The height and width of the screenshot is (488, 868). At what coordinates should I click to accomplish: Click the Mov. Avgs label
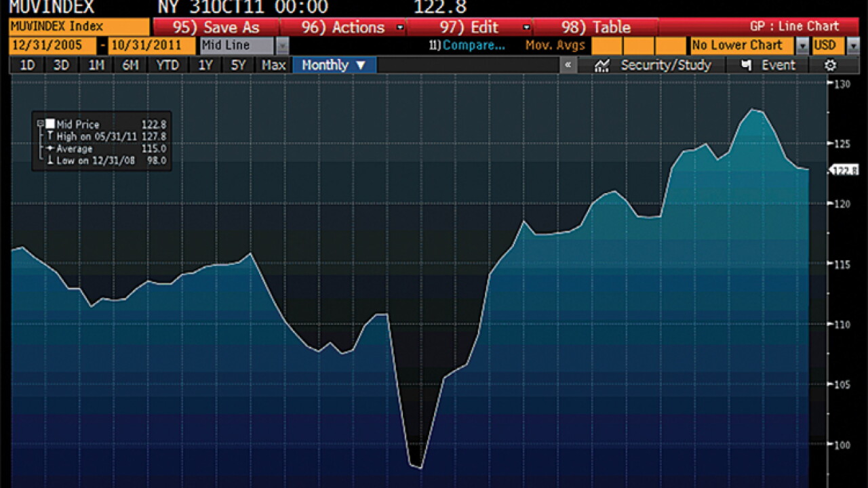555,45
